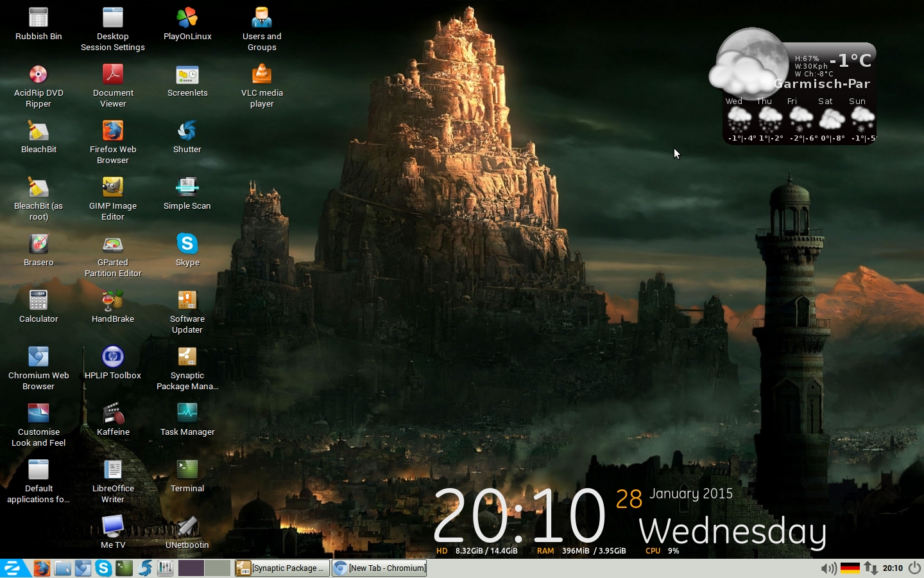The image size is (924, 578).
Task: Switch to the Synaptic Package window task
Action: click(282, 568)
